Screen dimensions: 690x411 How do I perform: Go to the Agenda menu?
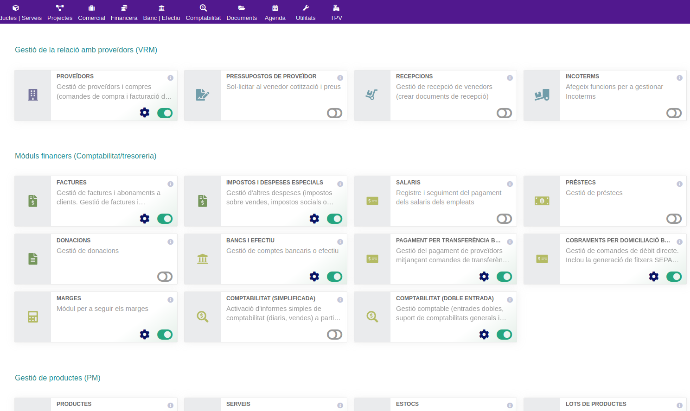tap(275, 12)
